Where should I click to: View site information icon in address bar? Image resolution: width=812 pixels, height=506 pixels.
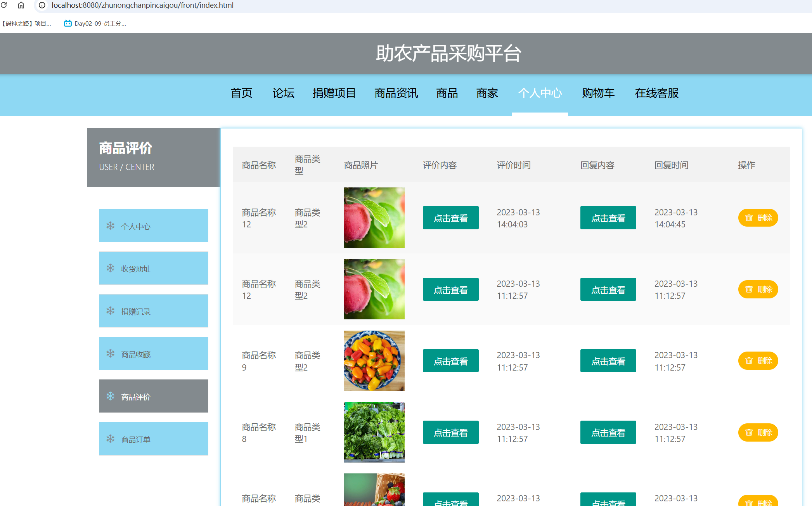(x=42, y=5)
